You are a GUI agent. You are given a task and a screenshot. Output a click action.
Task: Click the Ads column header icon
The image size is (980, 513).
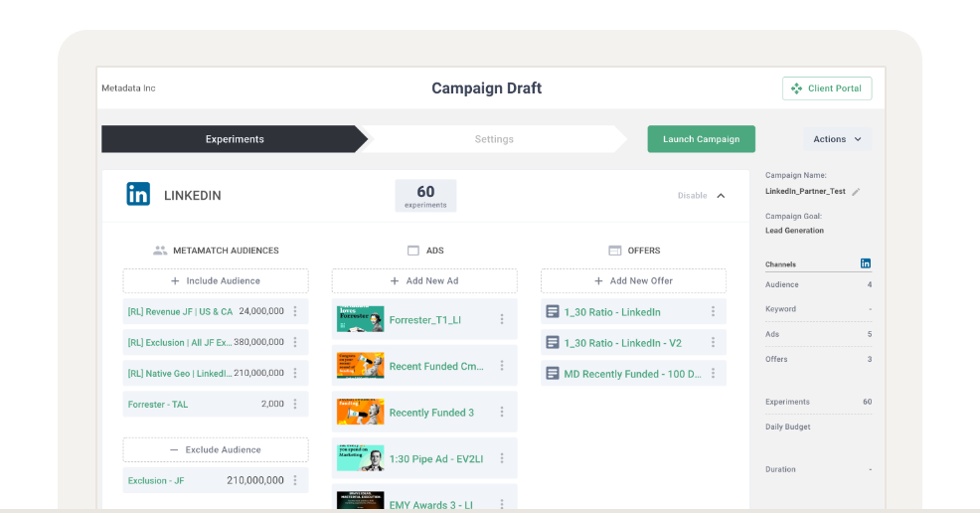pyautogui.click(x=413, y=250)
